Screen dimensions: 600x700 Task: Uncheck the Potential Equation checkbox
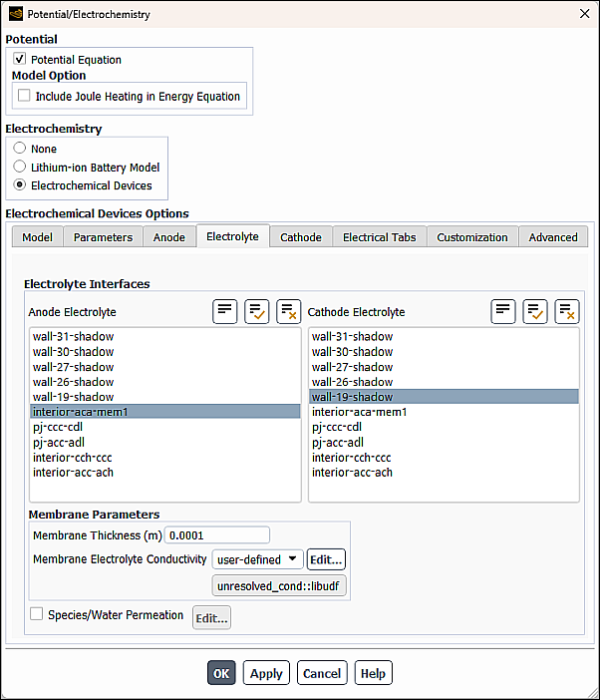tap(20, 59)
